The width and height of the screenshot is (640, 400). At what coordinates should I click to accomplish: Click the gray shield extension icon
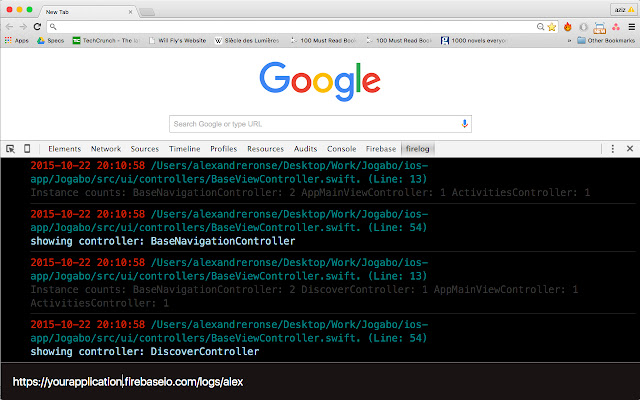(x=583, y=27)
